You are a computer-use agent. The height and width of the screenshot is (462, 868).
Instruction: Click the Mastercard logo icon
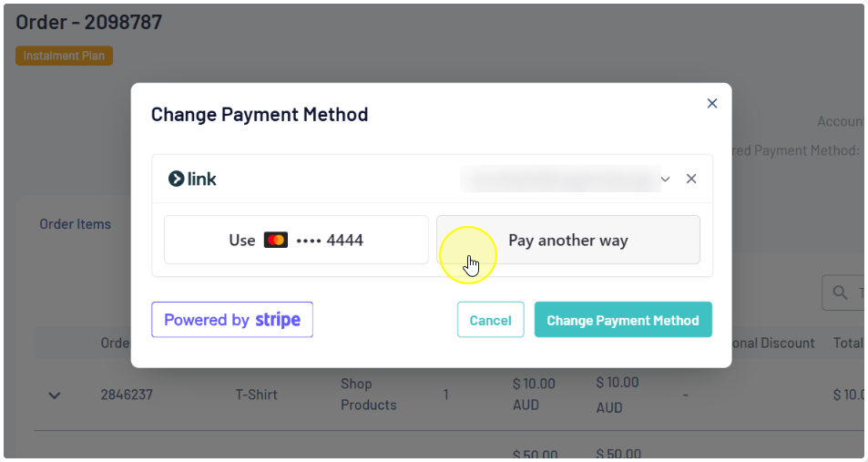tap(275, 241)
